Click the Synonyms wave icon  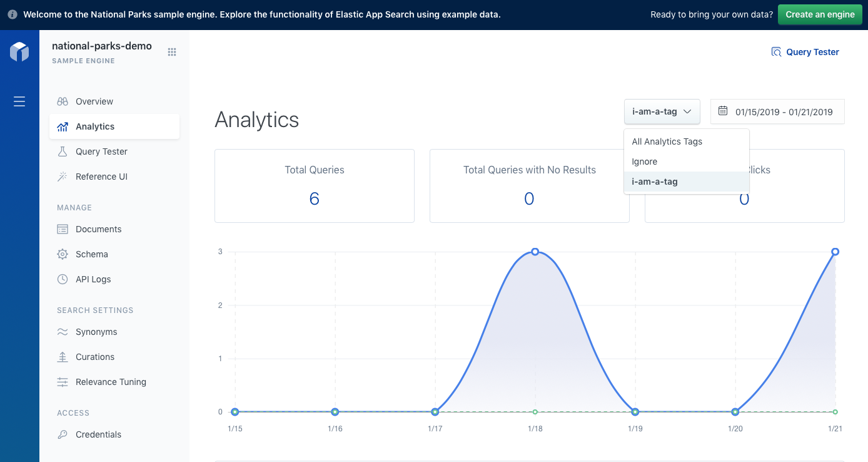tap(63, 331)
